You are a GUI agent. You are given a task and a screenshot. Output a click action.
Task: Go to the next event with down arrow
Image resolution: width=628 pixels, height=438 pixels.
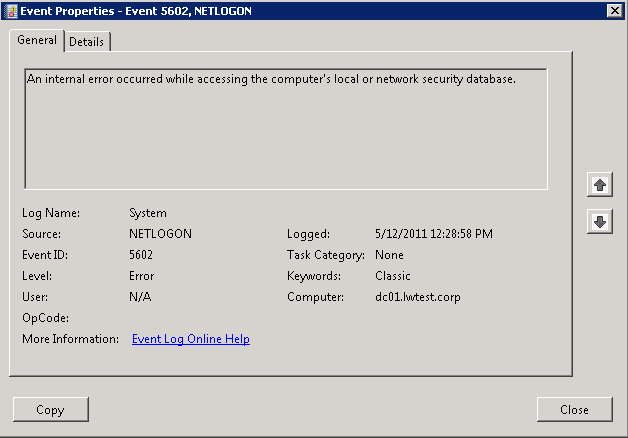(x=600, y=221)
